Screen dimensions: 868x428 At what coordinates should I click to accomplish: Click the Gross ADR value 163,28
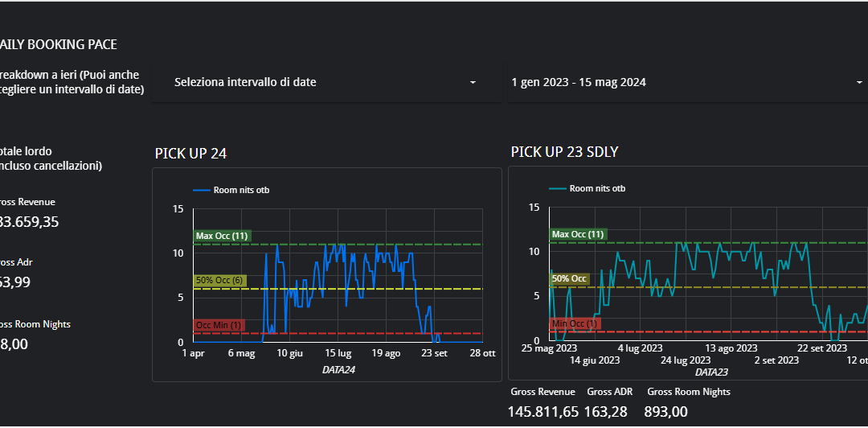click(610, 412)
